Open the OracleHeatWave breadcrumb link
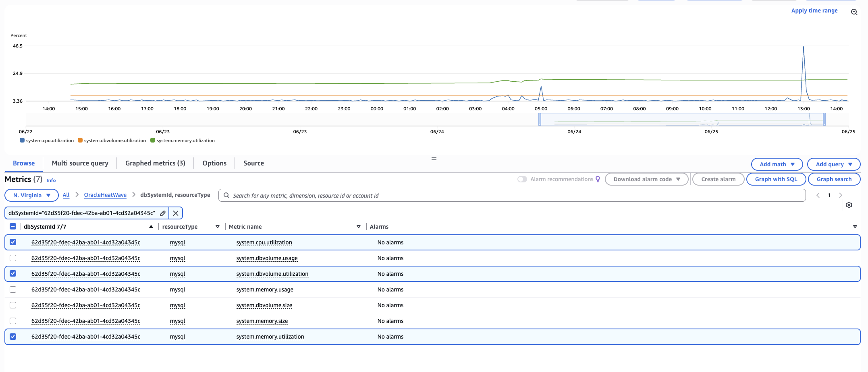Screen dimensions: 868x372 click(105, 195)
